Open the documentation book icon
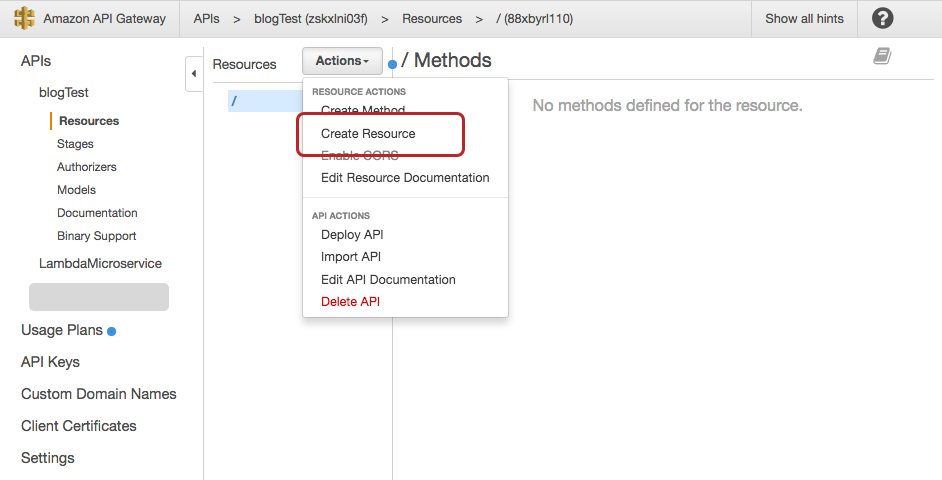This screenshot has width=942, height=480. coord(882,56)
